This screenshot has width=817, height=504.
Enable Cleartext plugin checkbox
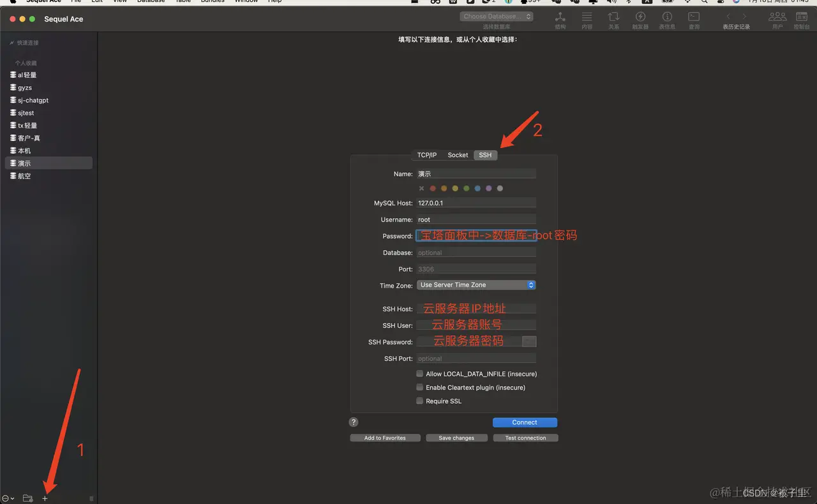(x=419, y=387)
